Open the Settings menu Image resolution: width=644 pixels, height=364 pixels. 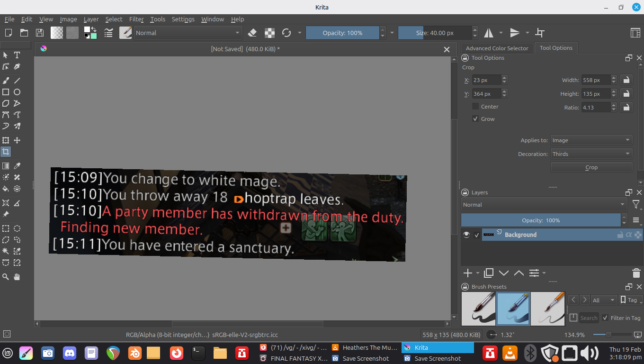point(183,19)
